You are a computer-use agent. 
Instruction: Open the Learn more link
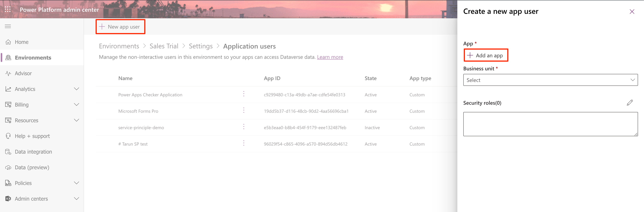[330, 57]
